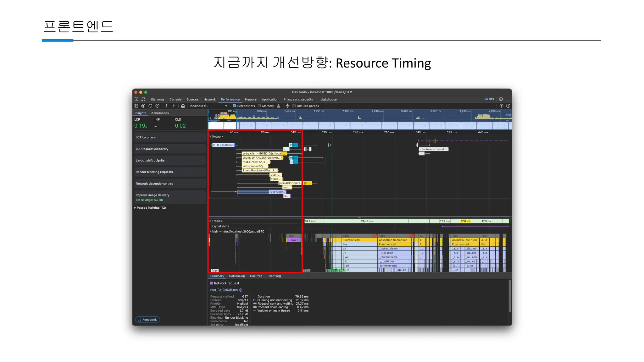
Task: Check the Dim 3rd parties checkbox
Action: (x=294, y=106)
